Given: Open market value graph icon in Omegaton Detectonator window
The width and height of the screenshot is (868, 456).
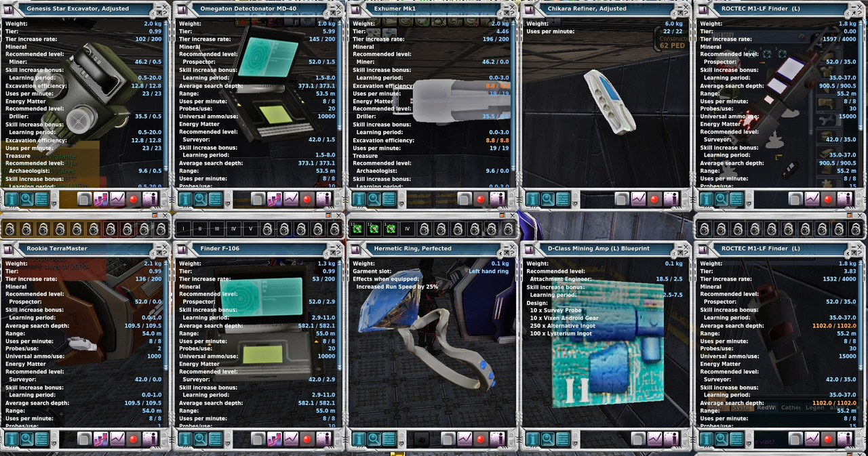Looking at the screenshot, I should [291, 199].
